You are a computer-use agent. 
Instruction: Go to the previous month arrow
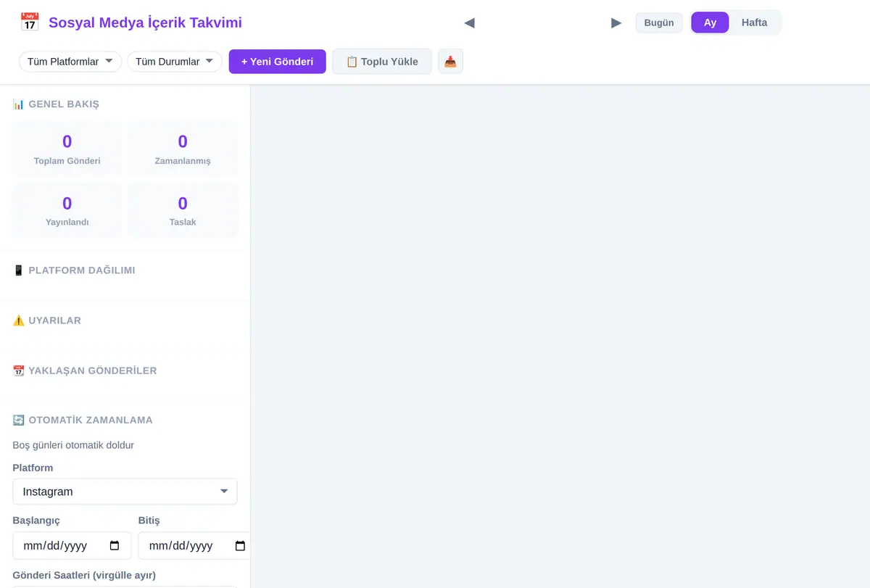click(469, 22)
